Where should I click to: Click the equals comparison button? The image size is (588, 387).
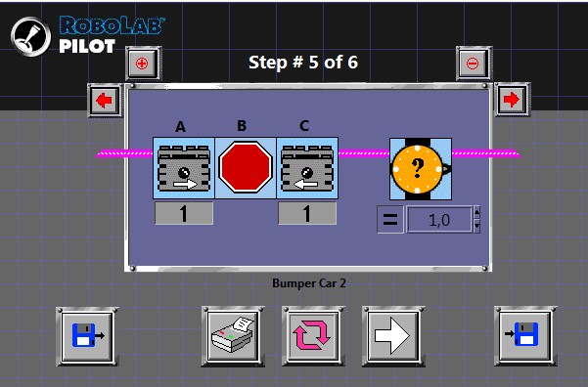tap(390, 220)
